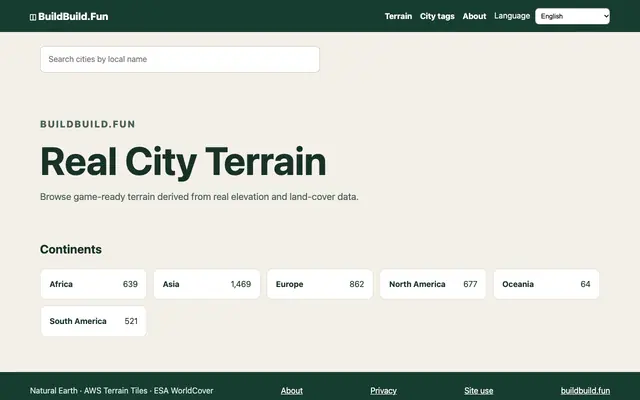Click the BuildBuild.Fun header brand text
This screenshot has height=400, width=640.
point(73,17)
